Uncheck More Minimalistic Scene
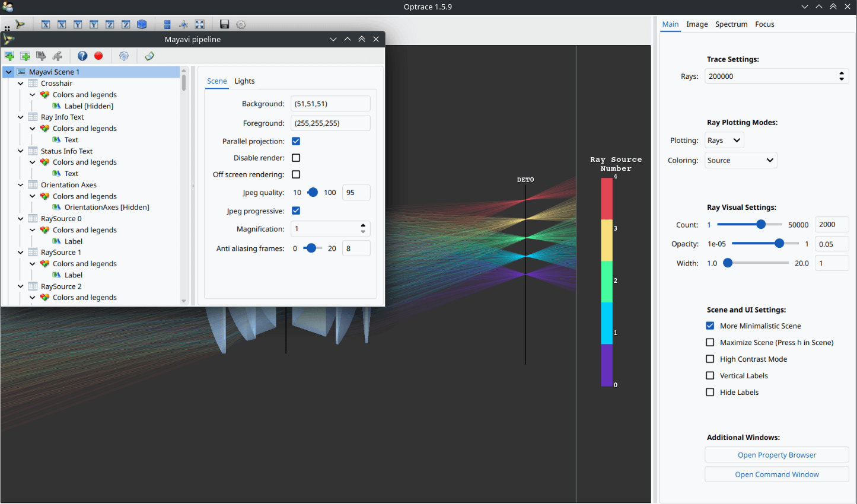The height and width of the screenshot is (504, 857). [x=710, y=326]
